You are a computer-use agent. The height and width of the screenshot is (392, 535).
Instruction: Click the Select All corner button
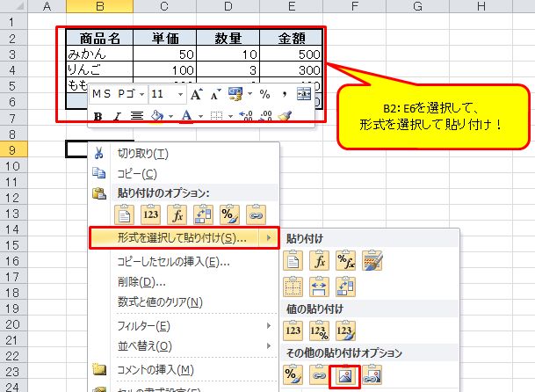(x=13, y=6)
